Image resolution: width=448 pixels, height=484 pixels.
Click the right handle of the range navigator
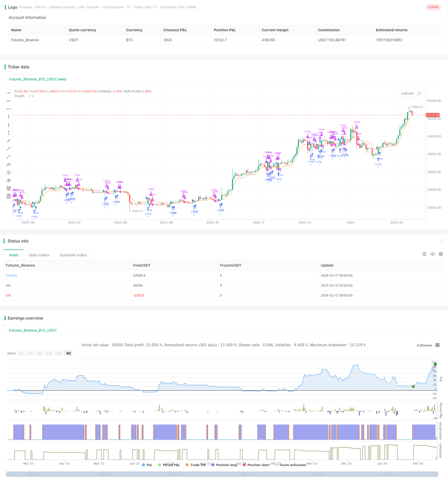click(437, 474)
